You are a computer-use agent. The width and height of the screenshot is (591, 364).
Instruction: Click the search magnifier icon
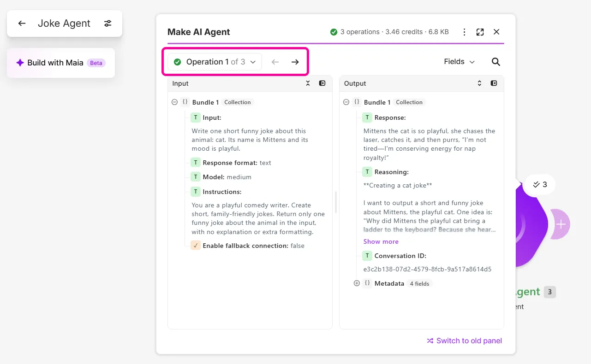pyautogui.click(x=496, y=62)
